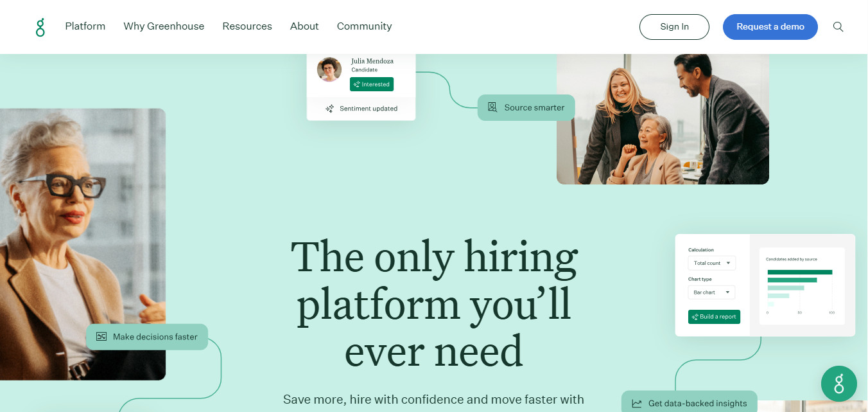Image resolution: width=868 pixels, height=412 pixels.
Task: Expand the Bar chart type dropdown
Action: [712, 292]
